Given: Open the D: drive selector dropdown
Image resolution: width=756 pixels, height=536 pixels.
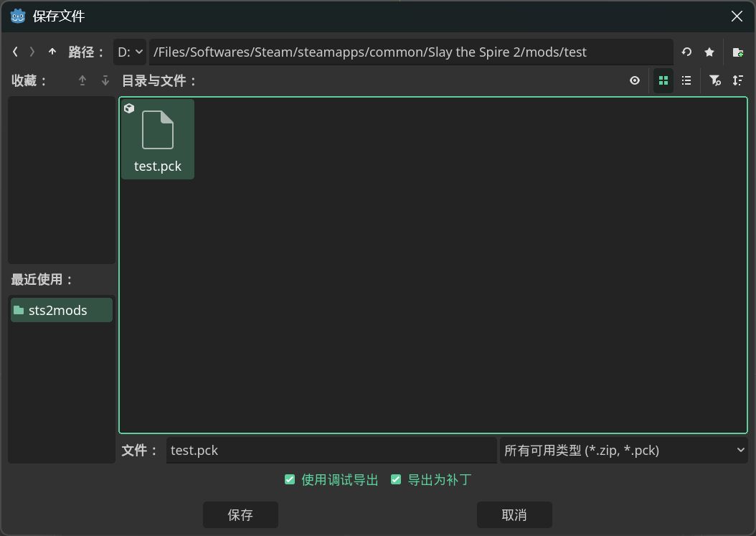Looking at the screenshot, I should (x=129, y=52).
